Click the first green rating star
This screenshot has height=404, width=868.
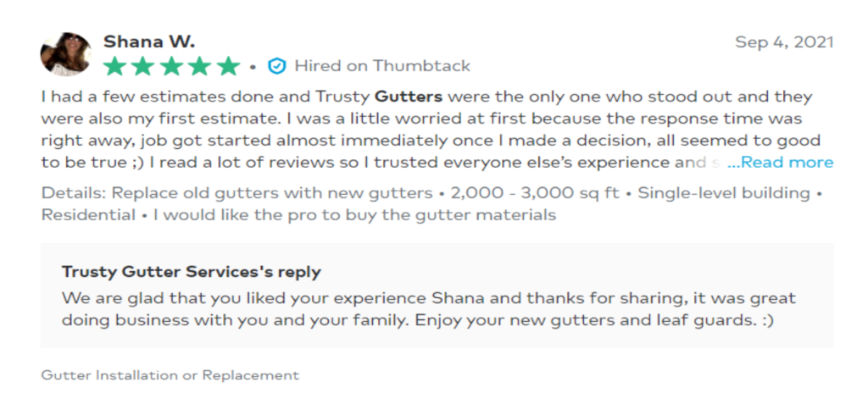(x=114, y=66)
